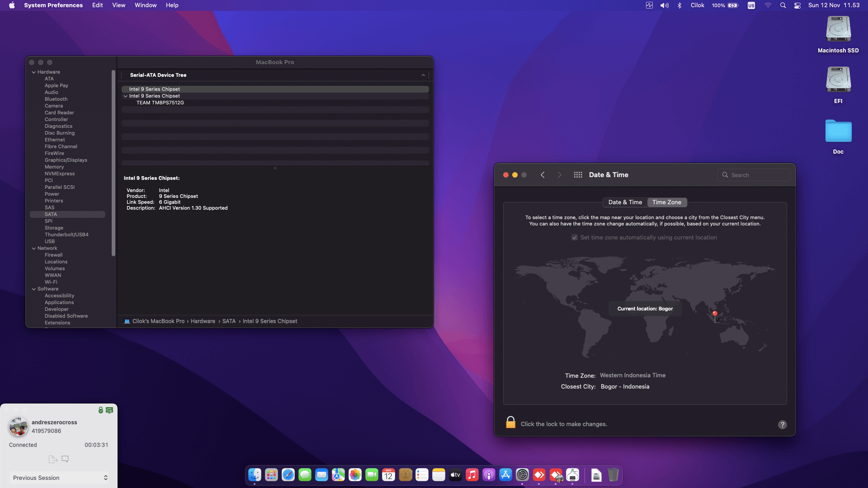
Task: Open the Reminders app in the Dock
Action: pos(422,475)
